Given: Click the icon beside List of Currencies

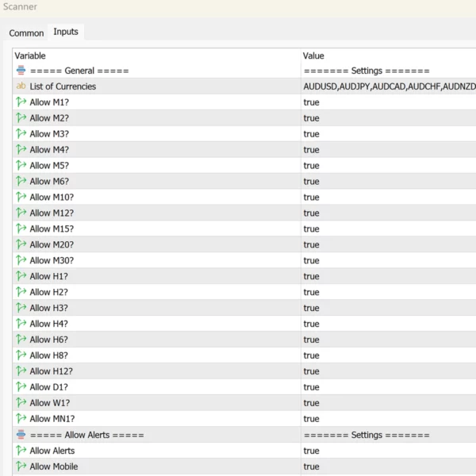Looking at the screenshot, I should 21,86.
